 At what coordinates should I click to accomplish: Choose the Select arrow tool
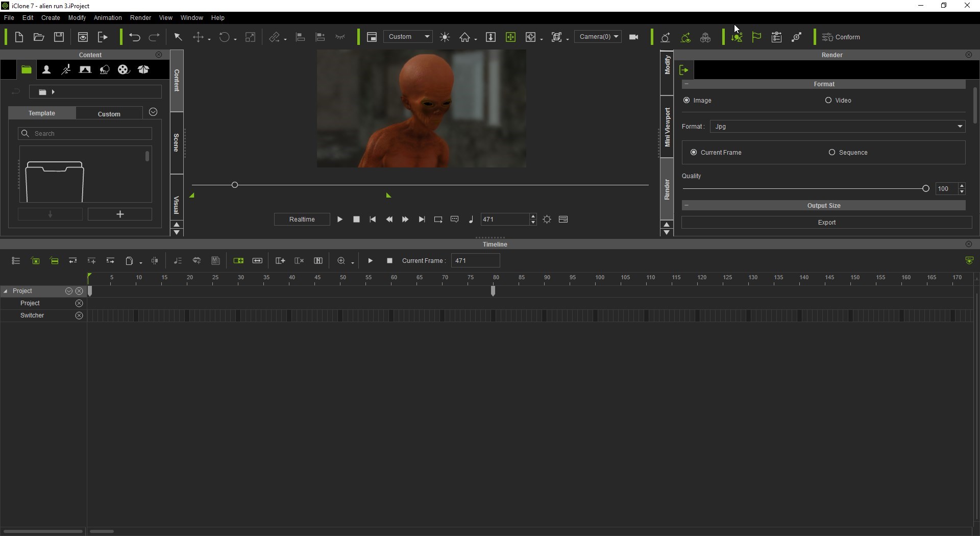pyautogui.click(x=178, y=37)
